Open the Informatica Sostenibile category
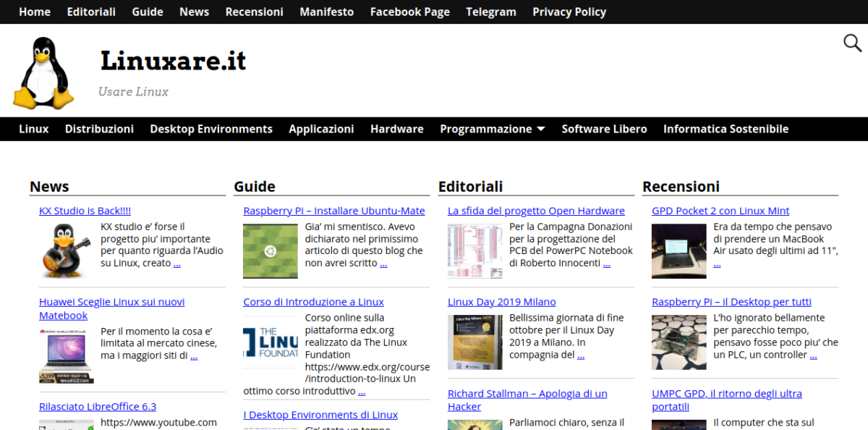The height and width of the screenshot is (430, 868). (726, 129)
